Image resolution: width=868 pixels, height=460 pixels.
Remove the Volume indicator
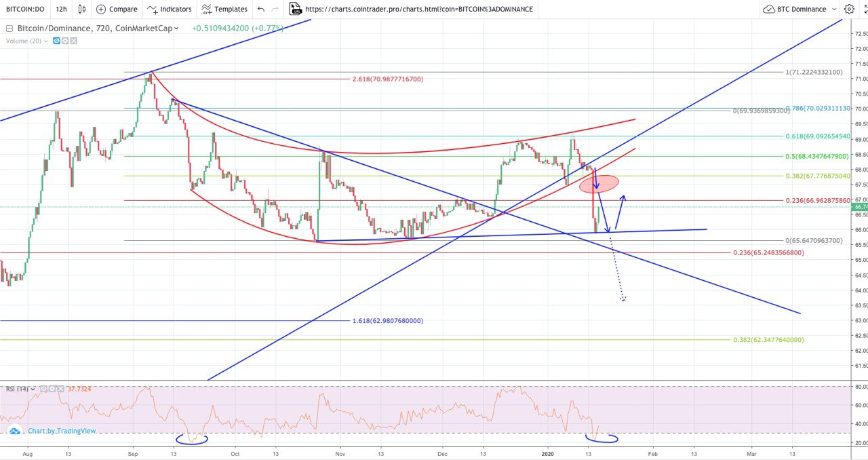click(74, 41)
